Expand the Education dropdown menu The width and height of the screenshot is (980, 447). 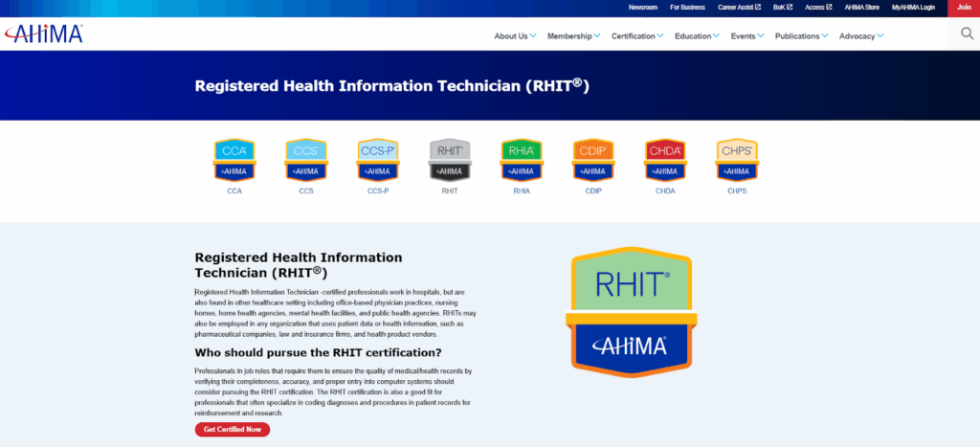click(x=697, y=36)
